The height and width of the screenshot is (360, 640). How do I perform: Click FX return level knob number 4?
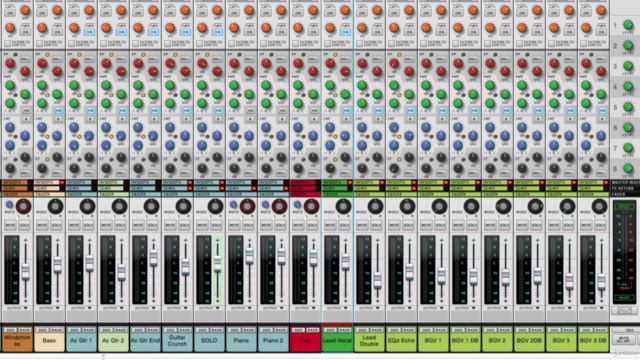click(628, 86)
